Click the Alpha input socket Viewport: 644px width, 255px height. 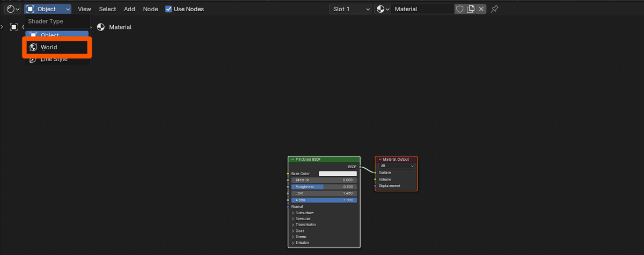[288, 200]
